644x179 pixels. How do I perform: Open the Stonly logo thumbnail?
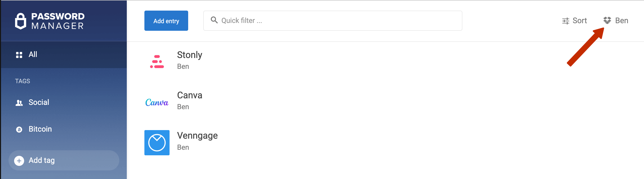tap(157, 62)
